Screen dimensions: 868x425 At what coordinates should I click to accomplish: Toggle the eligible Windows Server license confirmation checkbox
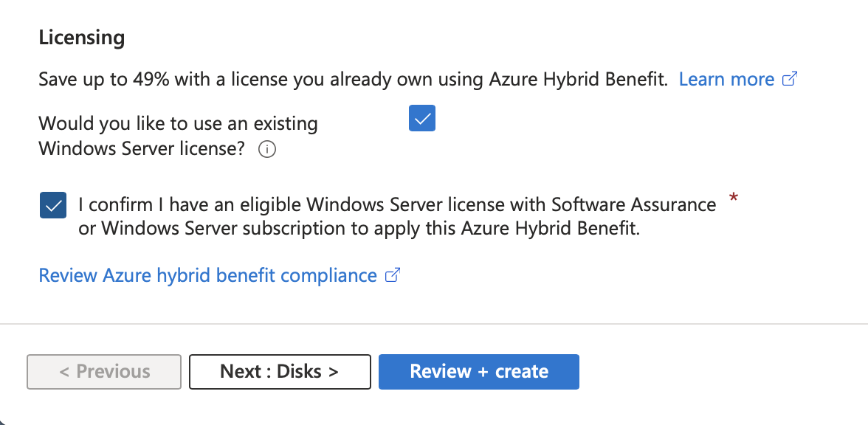tap(53, 205)
